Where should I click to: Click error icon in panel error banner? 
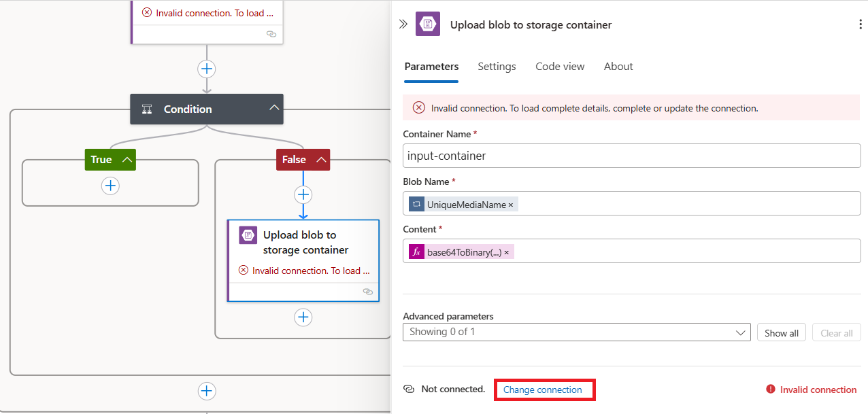tap(419, 108)
